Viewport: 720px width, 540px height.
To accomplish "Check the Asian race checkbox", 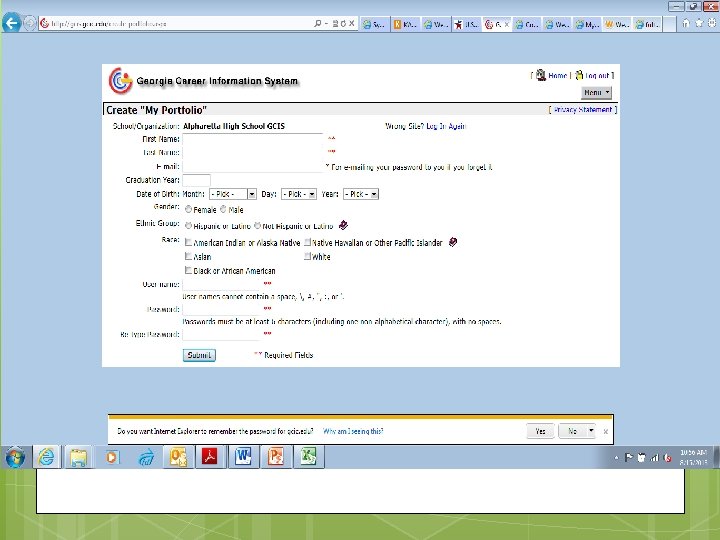I will 188,256.
